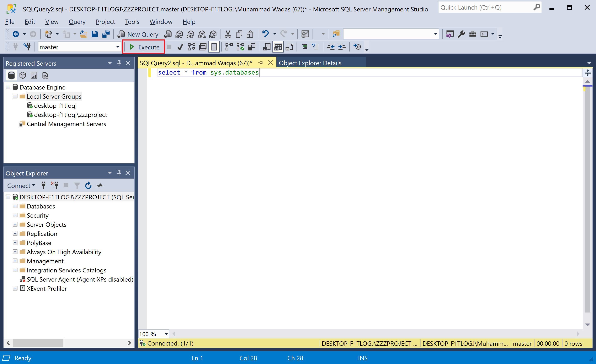Click the Comment out selected lines icon
Image resolution: width=596 pixels, height=364 pixels.
click(304, 47)
